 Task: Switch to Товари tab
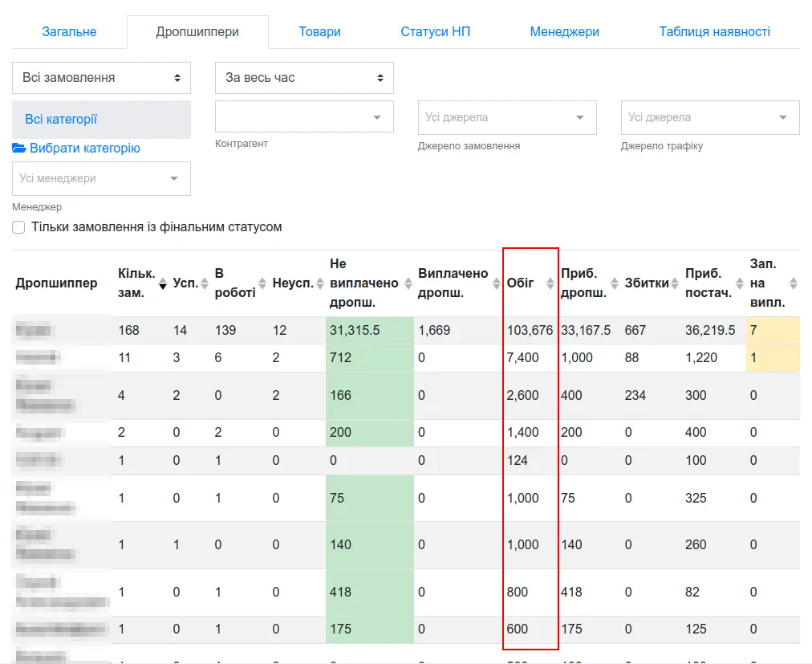coord(319,32)
